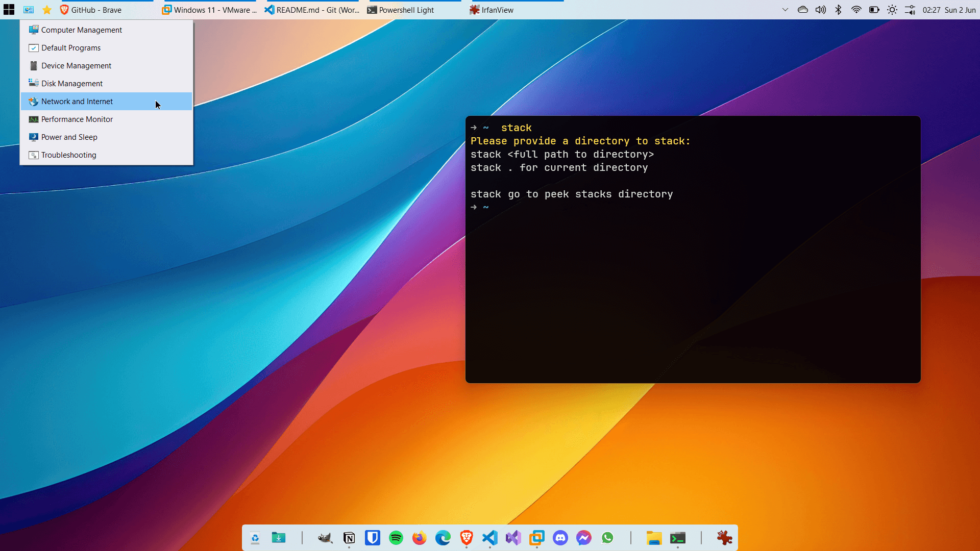This screenshot has height=551, width=980.
Task: Launch Bitwarden from the dock
Action: [x=373, y=538]
